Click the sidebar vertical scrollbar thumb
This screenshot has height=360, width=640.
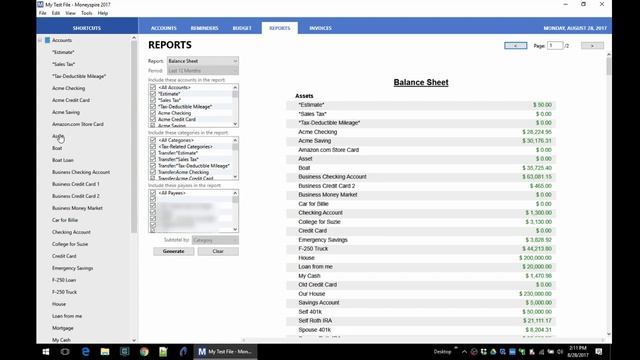(134, 137)
